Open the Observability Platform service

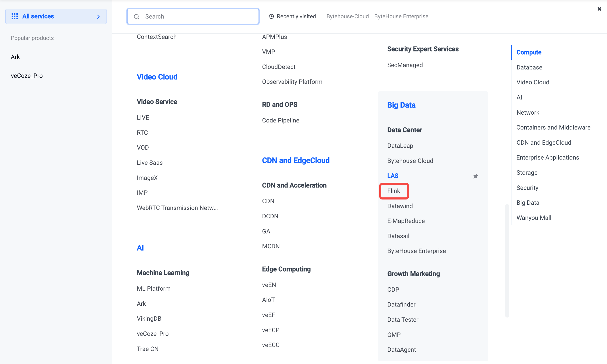coord(292,82)
